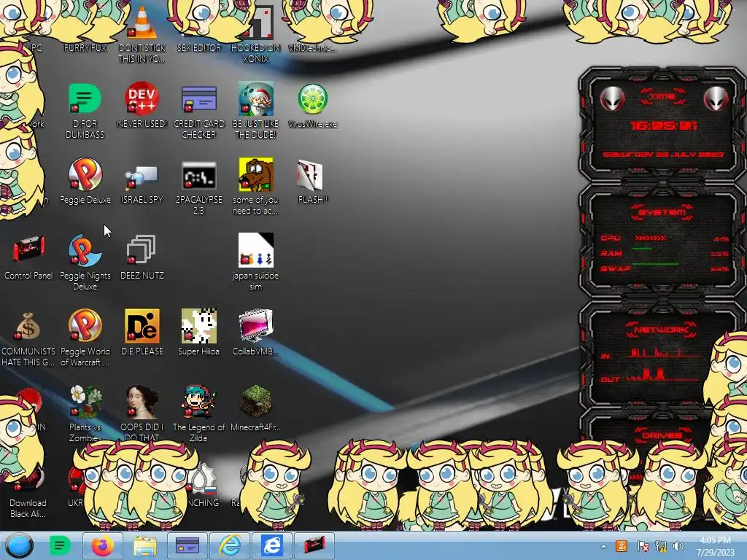The width and height of the screenshot is (747, 560).
Task: Click the network status tray icon
Action: (661, 545)
